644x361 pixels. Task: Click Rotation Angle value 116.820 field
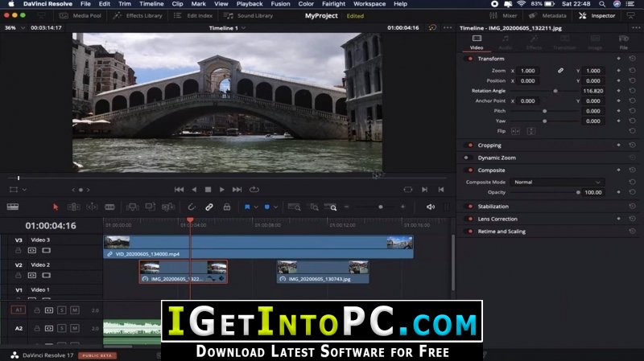point(593,91)
